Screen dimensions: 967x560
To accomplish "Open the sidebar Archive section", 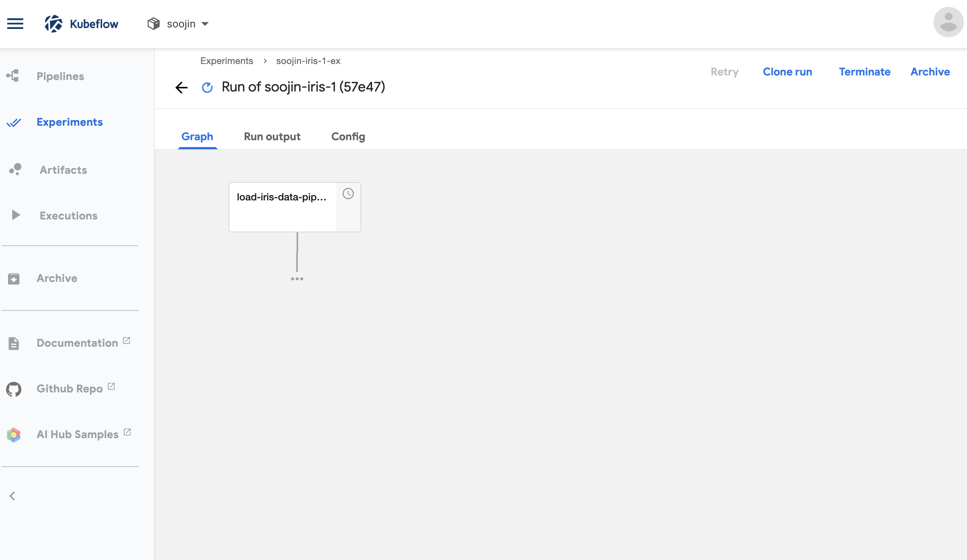I will tap(57, 278).
